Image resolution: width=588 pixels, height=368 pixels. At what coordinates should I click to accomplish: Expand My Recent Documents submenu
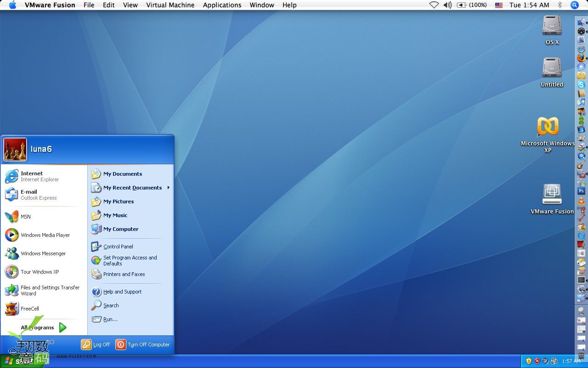130,188
